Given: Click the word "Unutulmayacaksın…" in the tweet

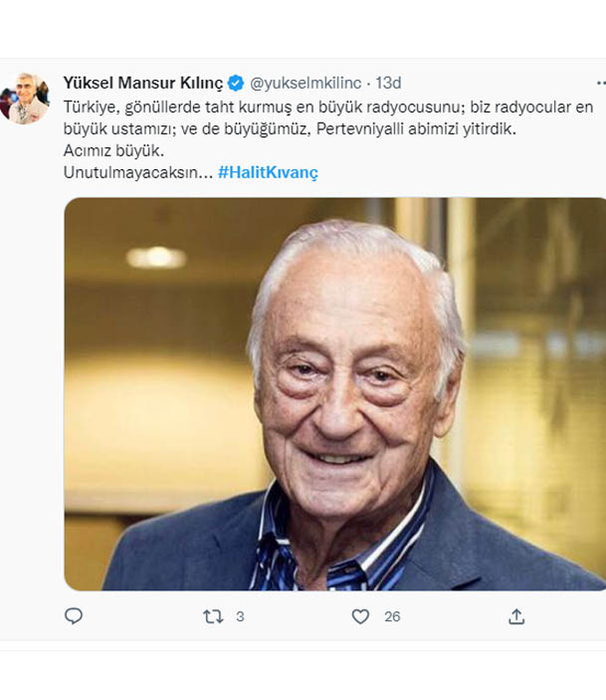Looking at the screenshot, I should [x=137, y=172].
